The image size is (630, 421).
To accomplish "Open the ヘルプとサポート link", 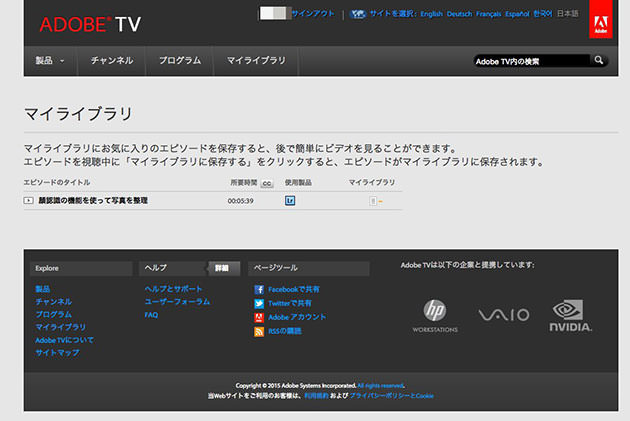I will click(173, 289).
